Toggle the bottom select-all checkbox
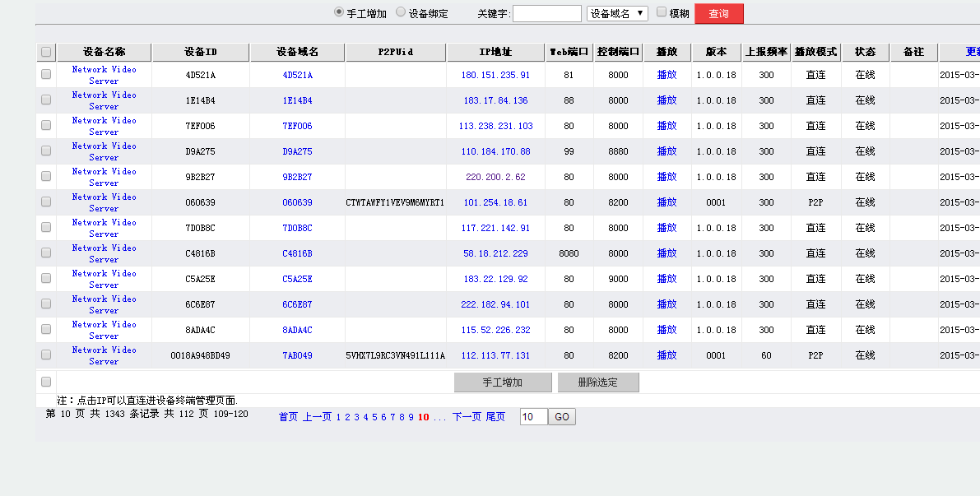Screen dimensions: 980x496 click(46, 382)
